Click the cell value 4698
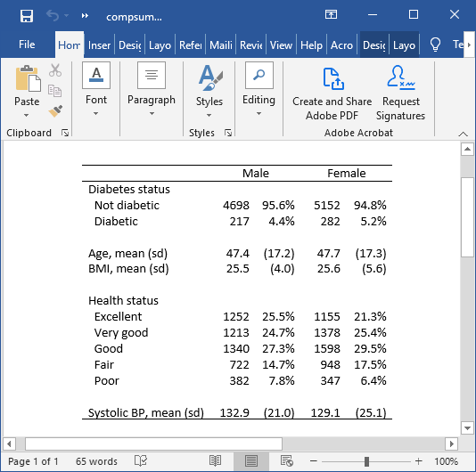476x472 pixels. 236,206
